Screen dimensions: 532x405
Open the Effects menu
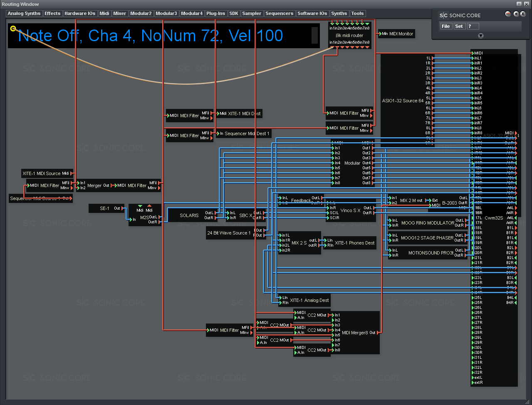click(x=52, y=13)
